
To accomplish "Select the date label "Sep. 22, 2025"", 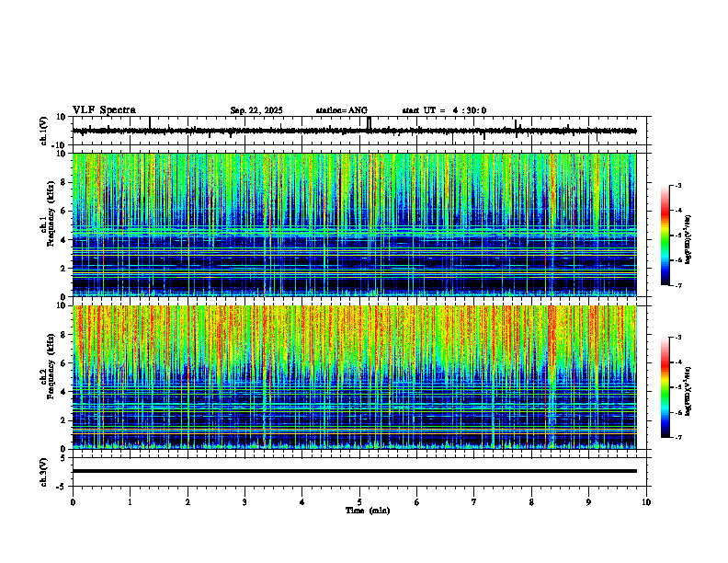I will [256, 110].
